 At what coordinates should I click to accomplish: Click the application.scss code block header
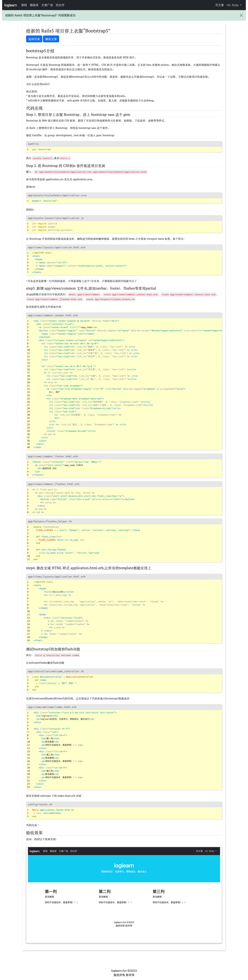tap(124, 195)
